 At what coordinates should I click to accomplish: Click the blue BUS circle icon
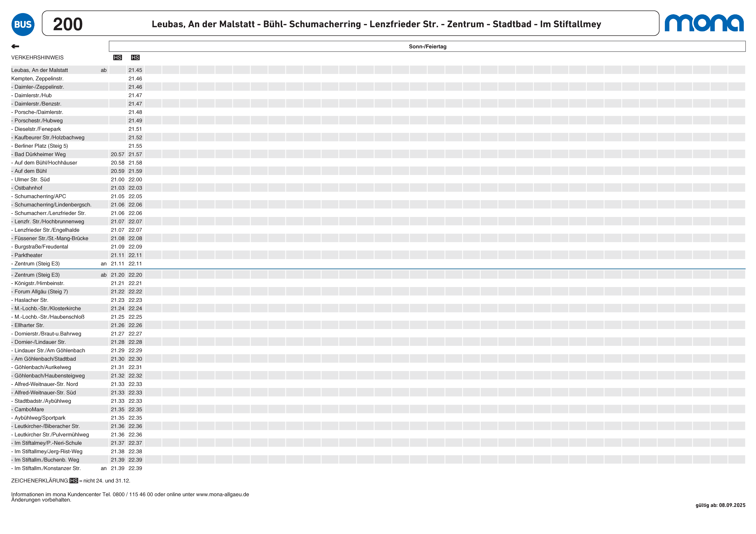coord(23,24)
